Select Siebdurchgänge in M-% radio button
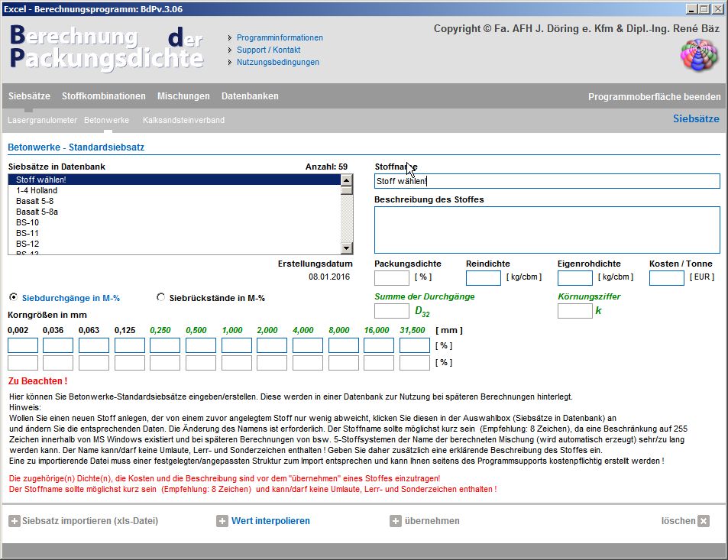This screenshot has width=728, height=560. click(14, 297)
